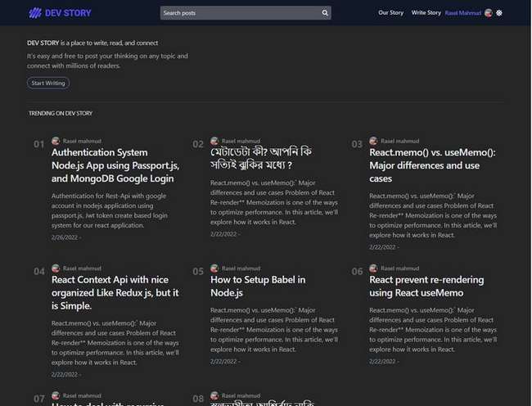Click the 2/22/2022 date on post 06

[382, 362]
